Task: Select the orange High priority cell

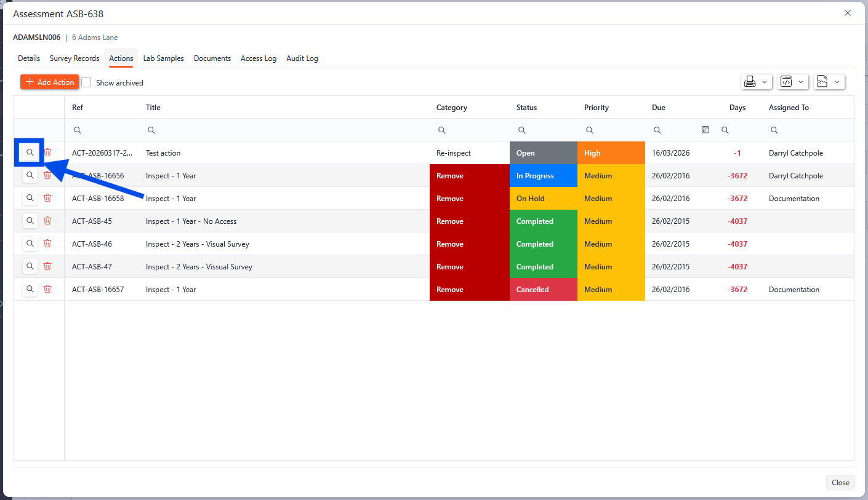Action: (x=611, y=153)
